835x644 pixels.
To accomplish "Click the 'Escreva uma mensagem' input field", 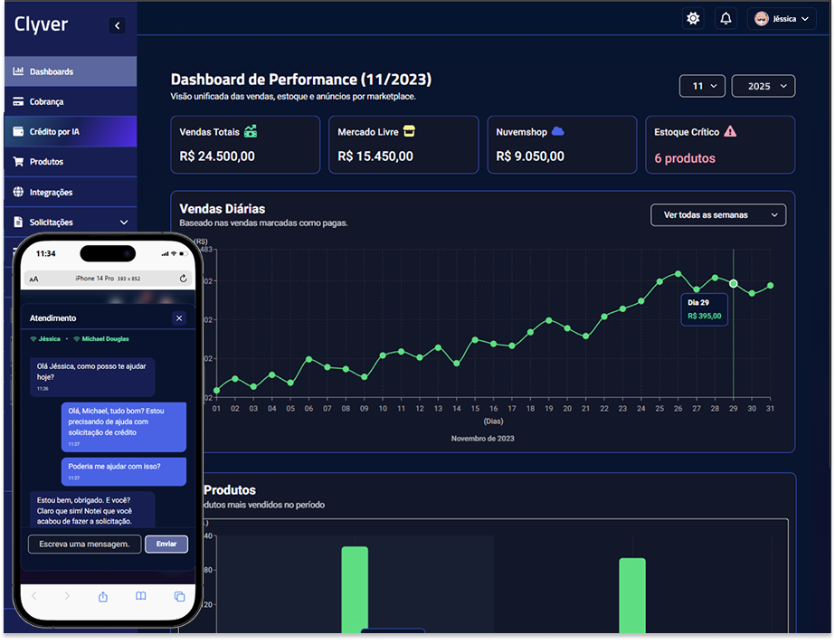I will [85, 544].
